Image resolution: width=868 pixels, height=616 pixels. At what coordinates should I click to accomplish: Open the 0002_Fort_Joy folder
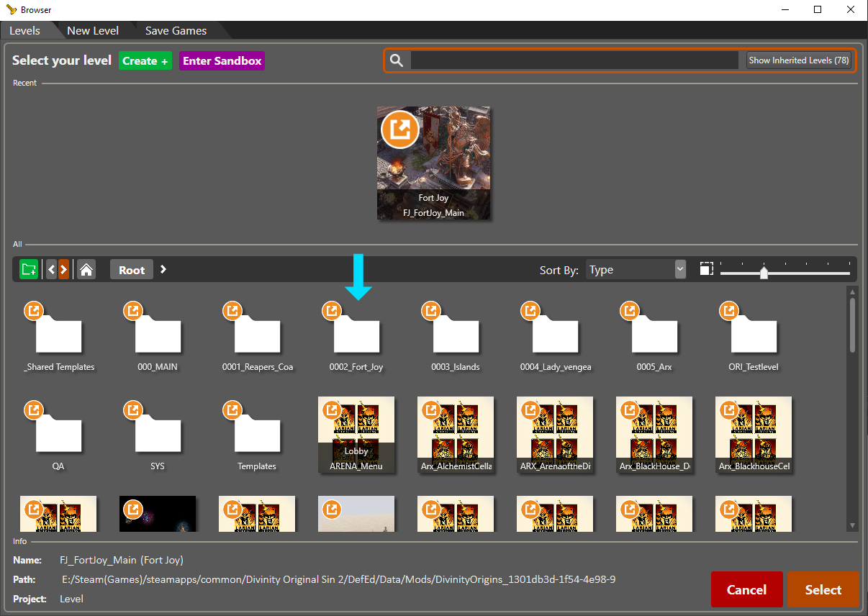(x=356, y=337)
